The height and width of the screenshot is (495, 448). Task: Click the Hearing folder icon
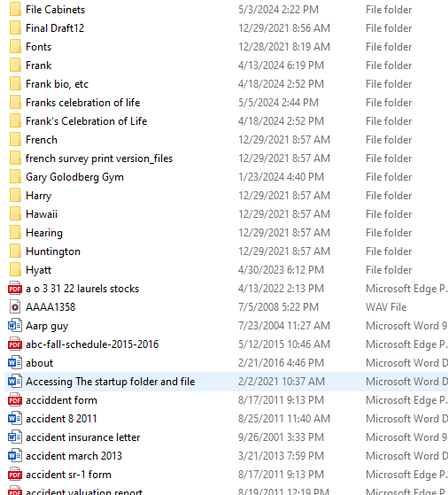point(15,233)
